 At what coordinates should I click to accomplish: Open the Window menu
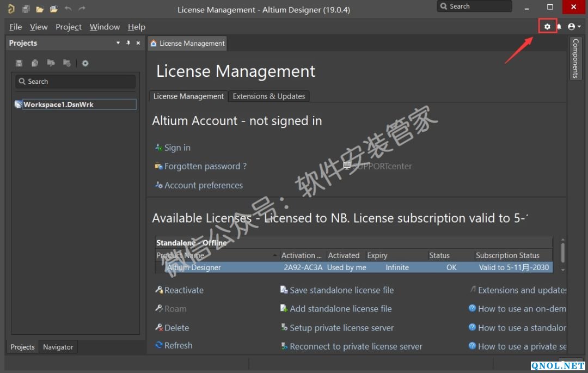pyautogui.click(x=105, y=27)
